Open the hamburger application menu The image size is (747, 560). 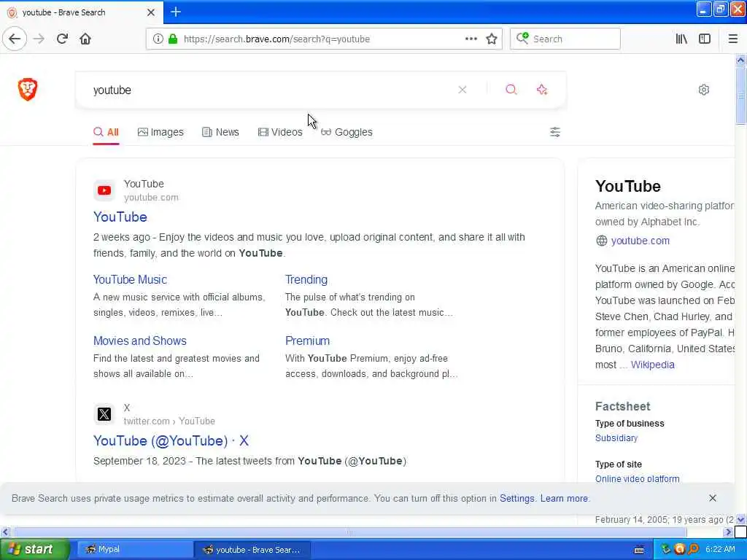(732, 39)
